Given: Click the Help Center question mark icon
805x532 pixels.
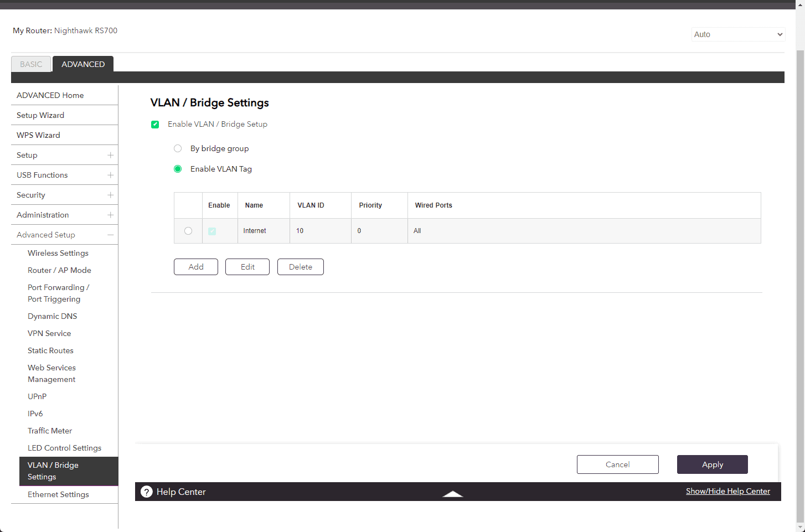Looking at the screenshot, I should pyautogui.click(x=147, y=492).
